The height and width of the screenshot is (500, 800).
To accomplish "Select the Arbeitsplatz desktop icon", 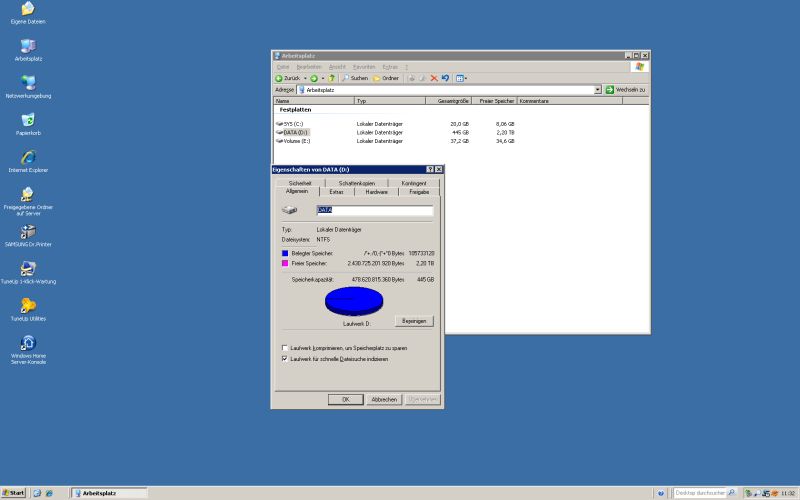I will coord(28,50).
